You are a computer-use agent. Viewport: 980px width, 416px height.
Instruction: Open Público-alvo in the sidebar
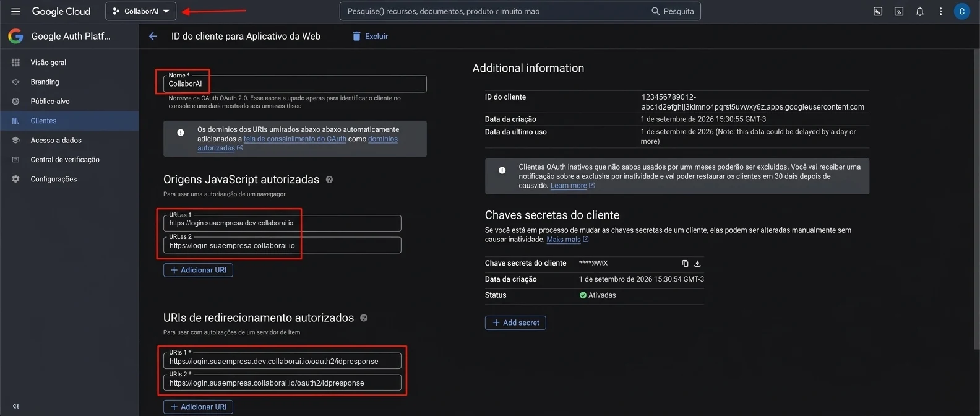point(50,102)
